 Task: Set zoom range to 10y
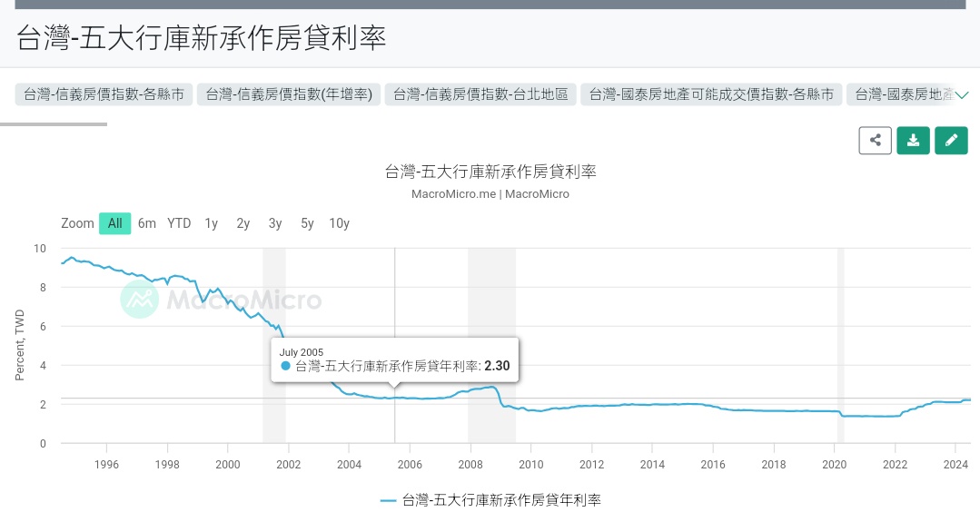point(339,223)
